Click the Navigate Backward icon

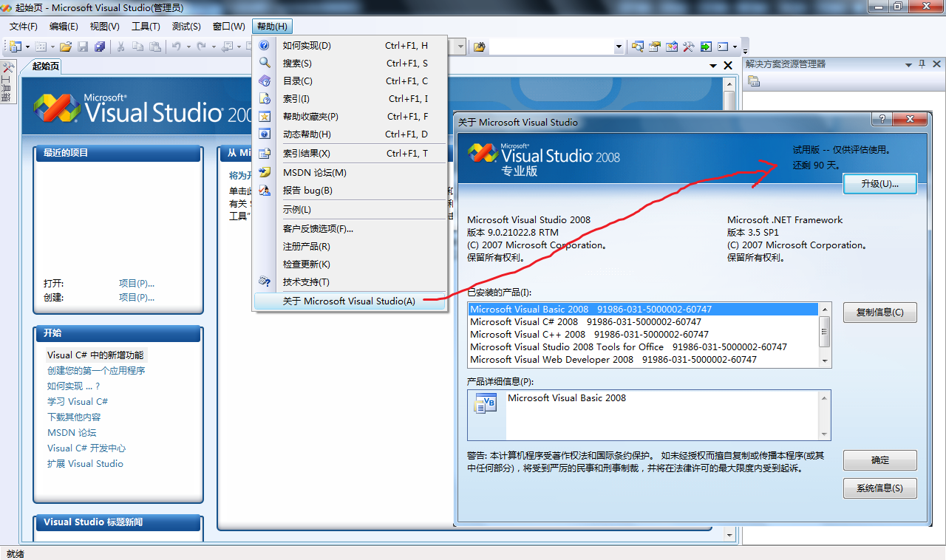coord(227,47)
